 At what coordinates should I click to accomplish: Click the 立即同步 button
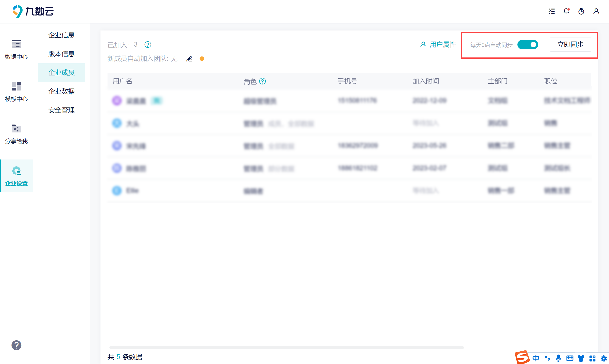[x=570, y=45]
